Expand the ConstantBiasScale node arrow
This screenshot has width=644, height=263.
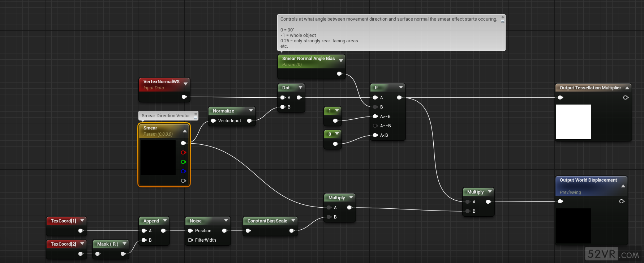tap(293, 221)
